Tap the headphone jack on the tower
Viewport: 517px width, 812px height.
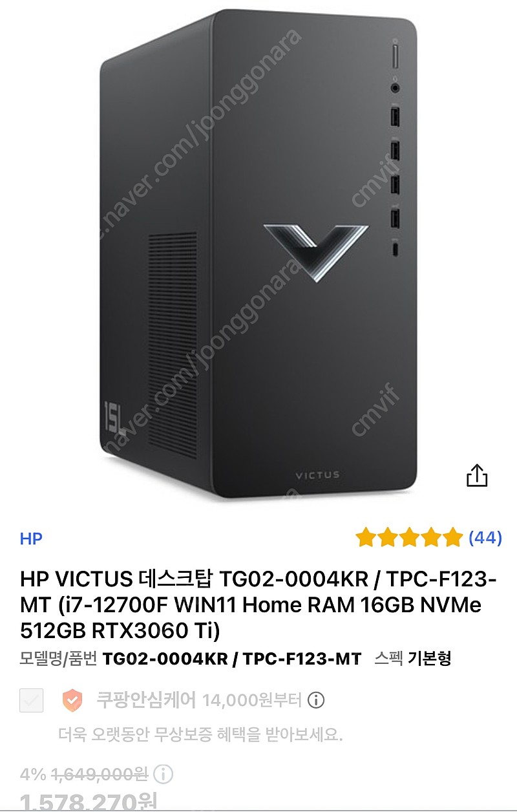[x=396, y=86]
